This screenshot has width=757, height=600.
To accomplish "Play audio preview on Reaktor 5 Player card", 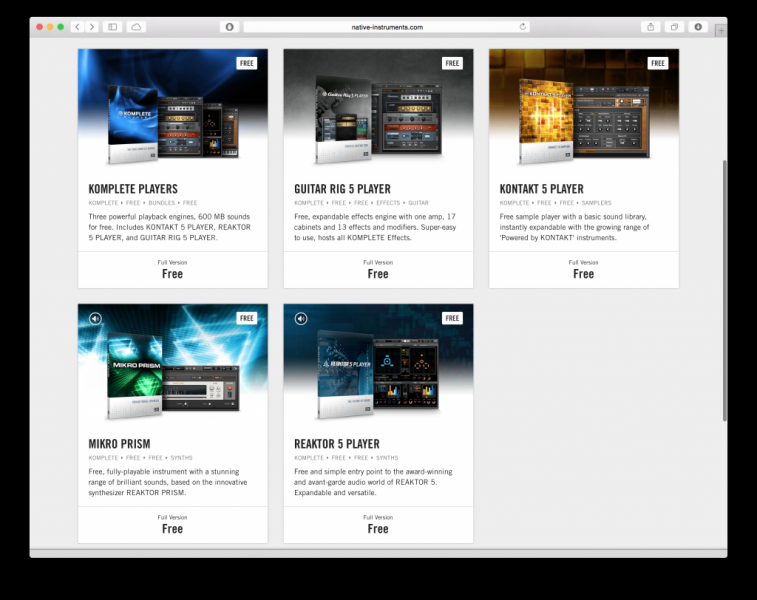I will point(301,319).
